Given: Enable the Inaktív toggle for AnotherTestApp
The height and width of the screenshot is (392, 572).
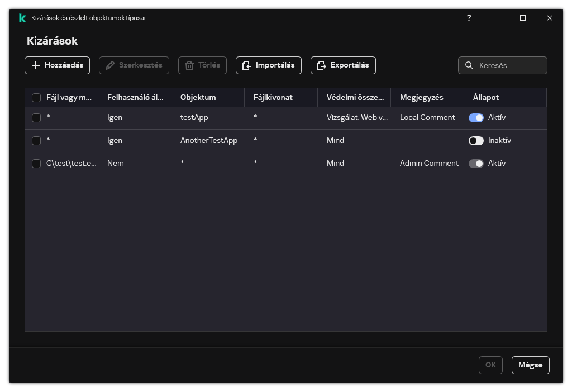Looking at the screenshot, I should pyautogui.click(x=476, y=141).
